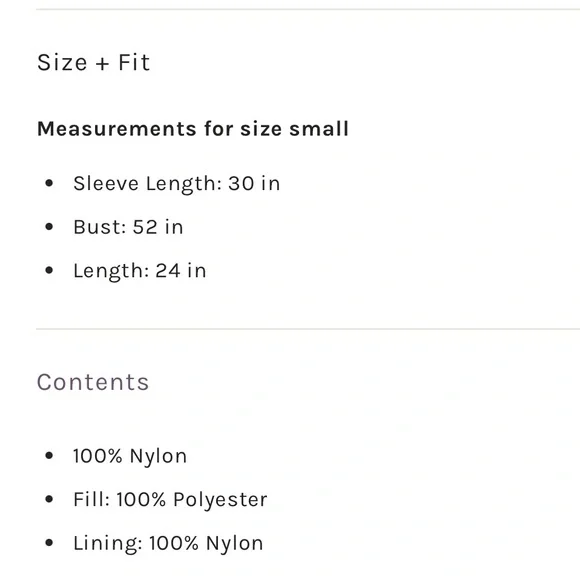Screen dimensions: 580x580
Task: Click the bullet next to Length
Action: 49,270
